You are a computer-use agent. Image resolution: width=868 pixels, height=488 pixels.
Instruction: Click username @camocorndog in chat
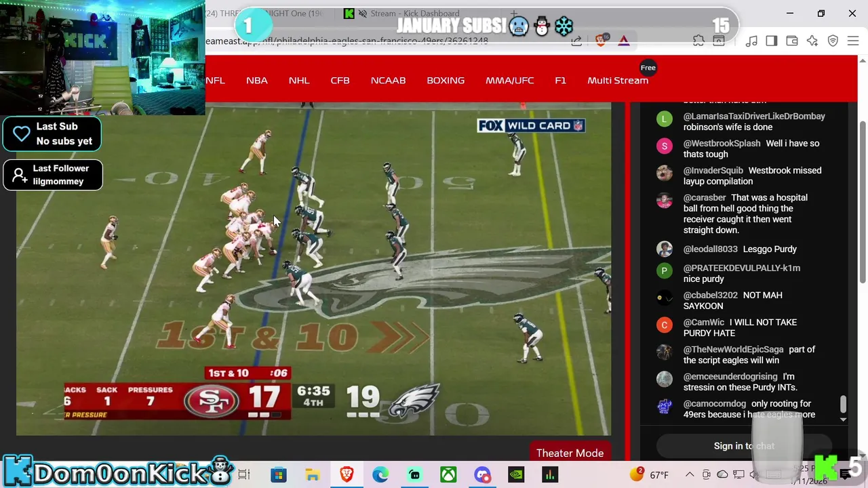click(715, 403)
